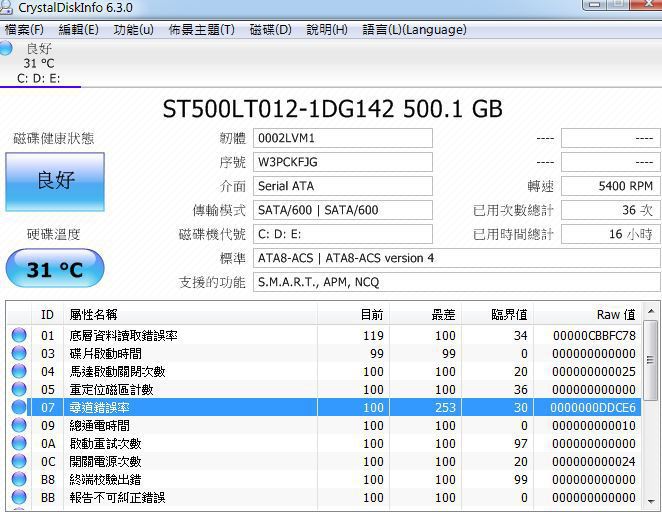The width and height of the screenshot is (662, 512).
Task: Click the 硬碟溫度 label
Action: pos(54,234)
